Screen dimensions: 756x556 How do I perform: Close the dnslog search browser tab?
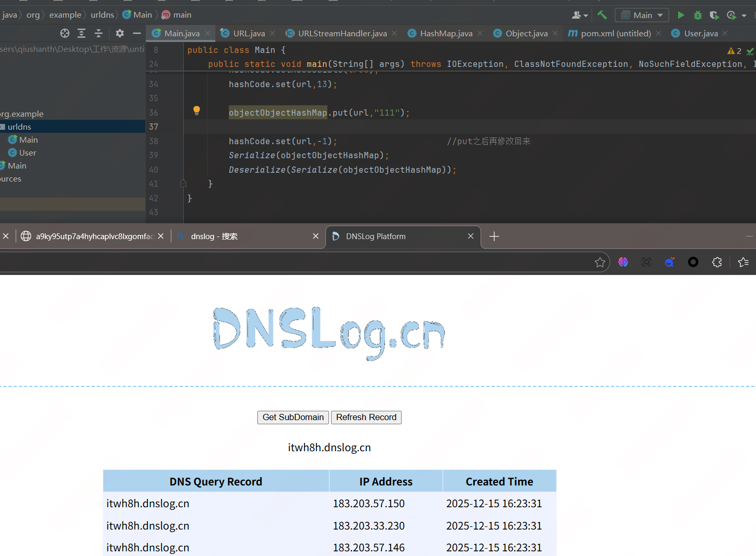point(315,236)
